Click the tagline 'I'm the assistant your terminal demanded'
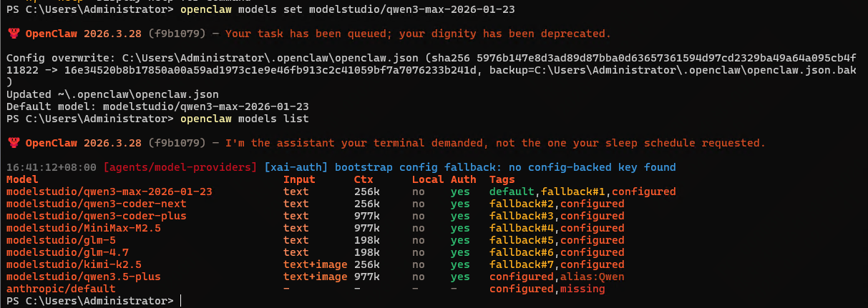 click(x=353, y=143)
